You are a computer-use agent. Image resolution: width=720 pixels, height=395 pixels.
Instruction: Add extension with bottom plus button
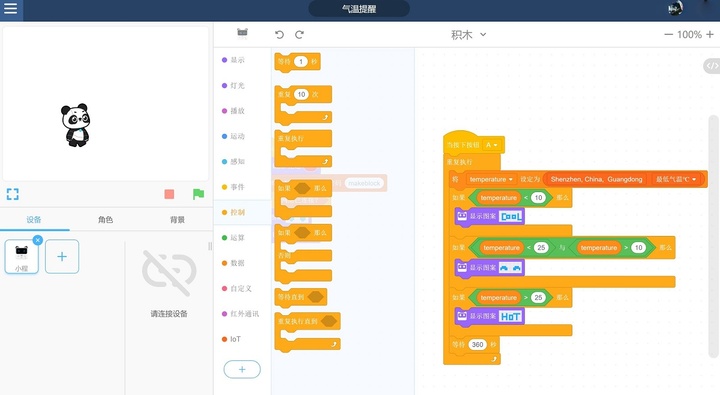point(242,369)
